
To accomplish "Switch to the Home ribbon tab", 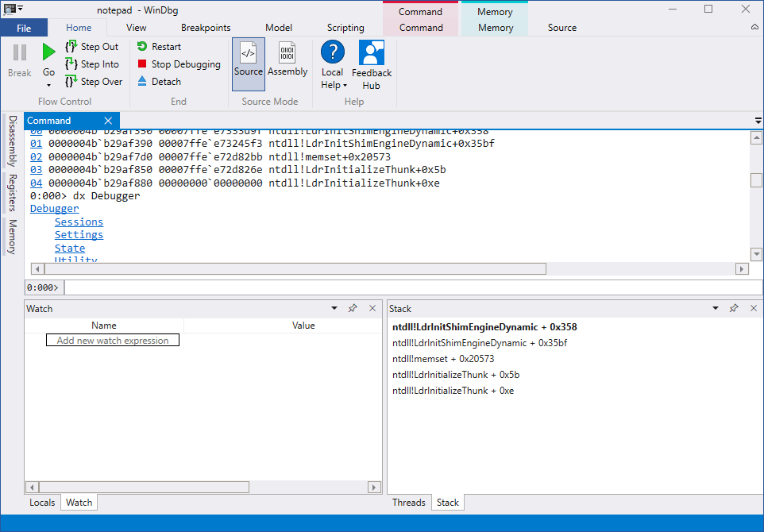I will click(79, 28).
